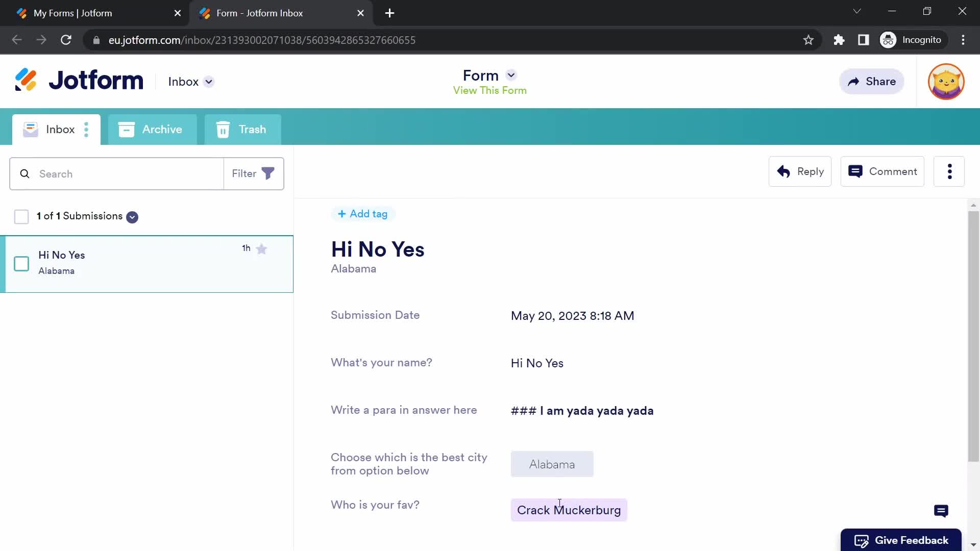This screenshot has height=551, width=980.
Task: Switch to the Archive tab
Action: pos(152,129)
